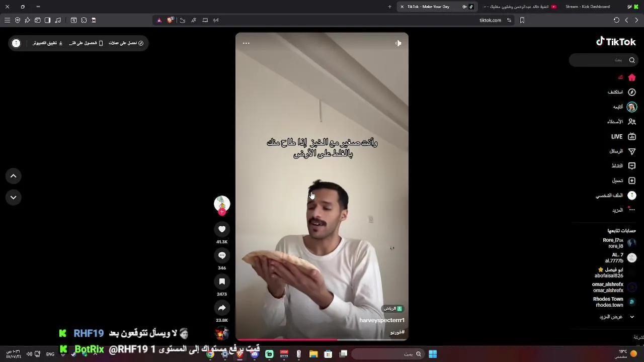This screenshot has width=644, height=362.
Task: Click the desktop app download button
Action: [x=48, y=43]
